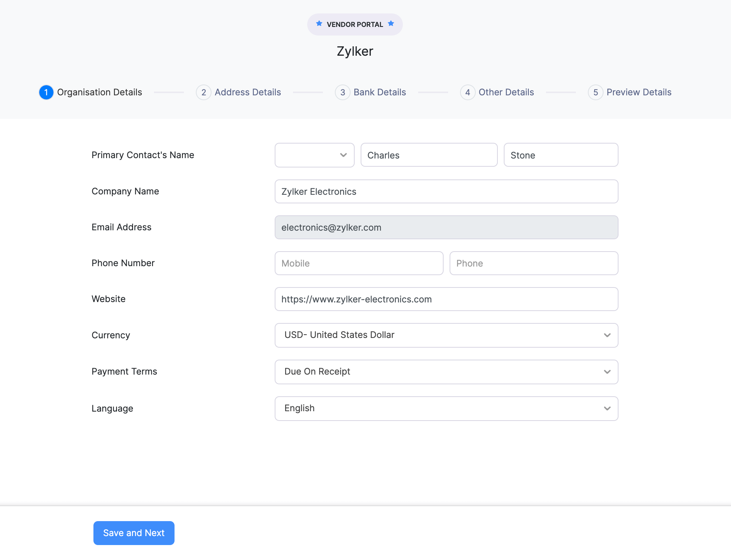Screen dimensions: 731x560
Task: Click the star icon left of Vendor Portal
Action: 319,24
